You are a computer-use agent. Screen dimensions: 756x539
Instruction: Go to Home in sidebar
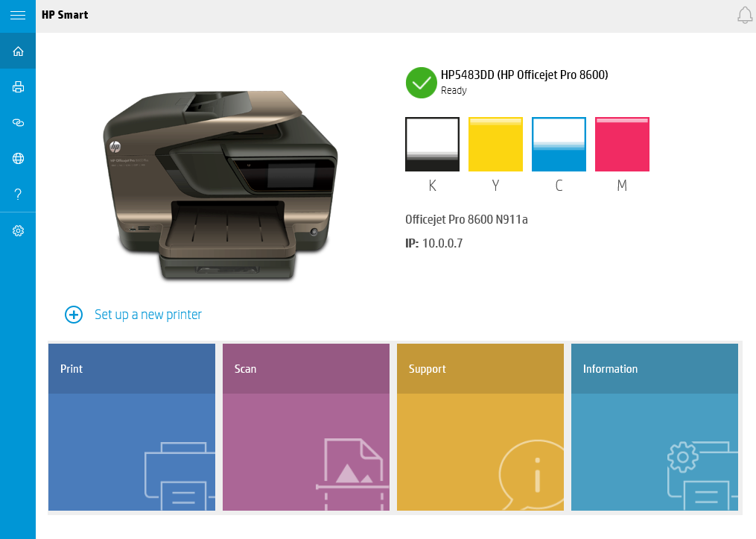[x=18, y=51]
